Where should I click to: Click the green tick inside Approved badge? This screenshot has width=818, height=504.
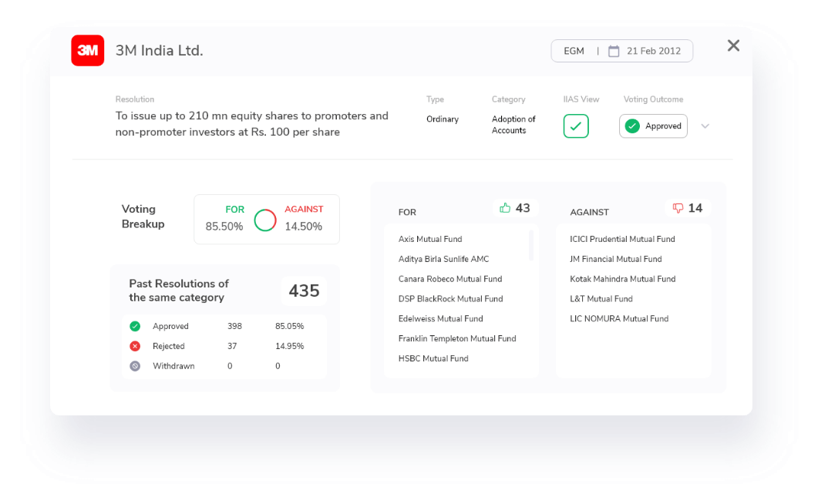point(632,126)
